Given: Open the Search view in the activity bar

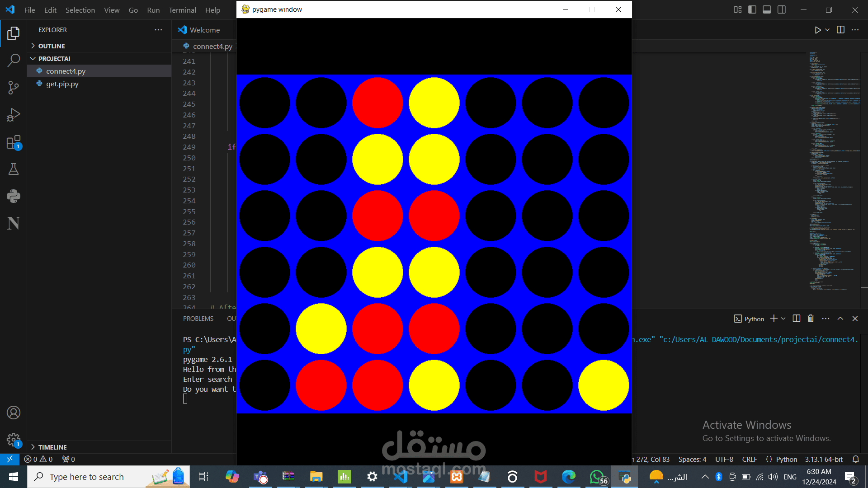Looking at the screenshot, I should coord(14,60).
